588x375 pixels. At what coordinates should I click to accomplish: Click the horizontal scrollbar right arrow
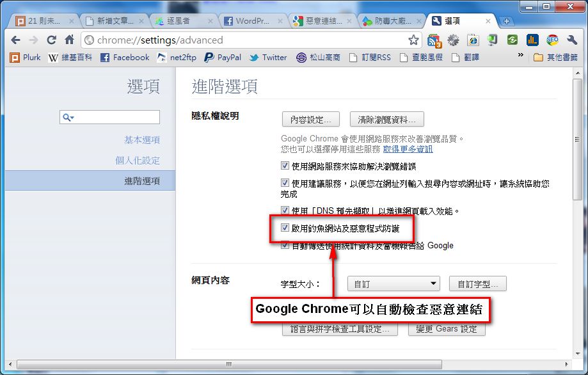pyautogui.click(x=566, y=363)
